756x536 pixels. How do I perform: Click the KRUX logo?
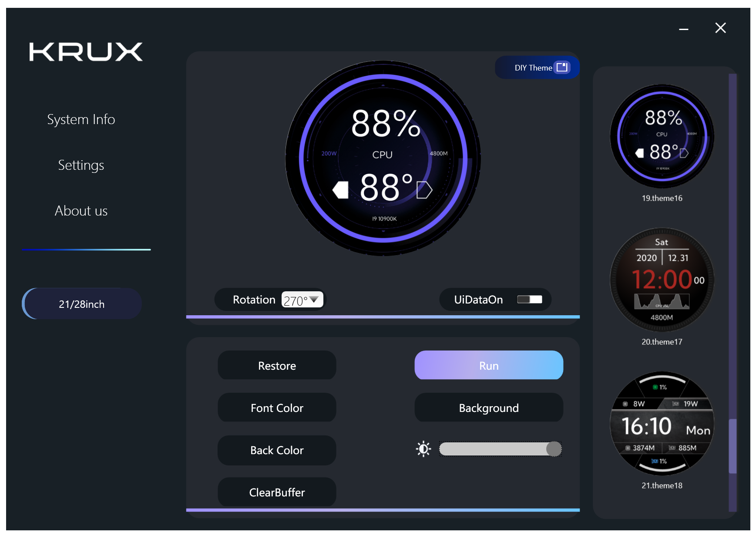click(x=86, y=52)
